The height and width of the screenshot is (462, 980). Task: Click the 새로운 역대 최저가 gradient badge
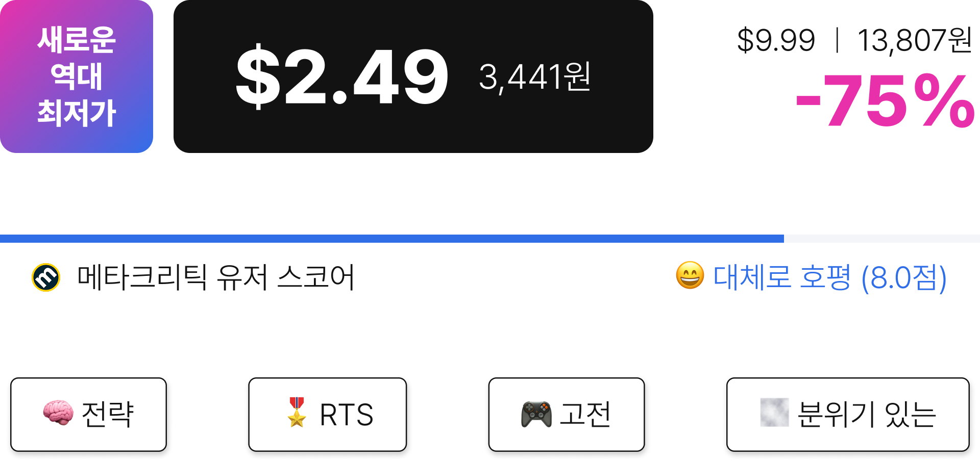tap(77, 76)
